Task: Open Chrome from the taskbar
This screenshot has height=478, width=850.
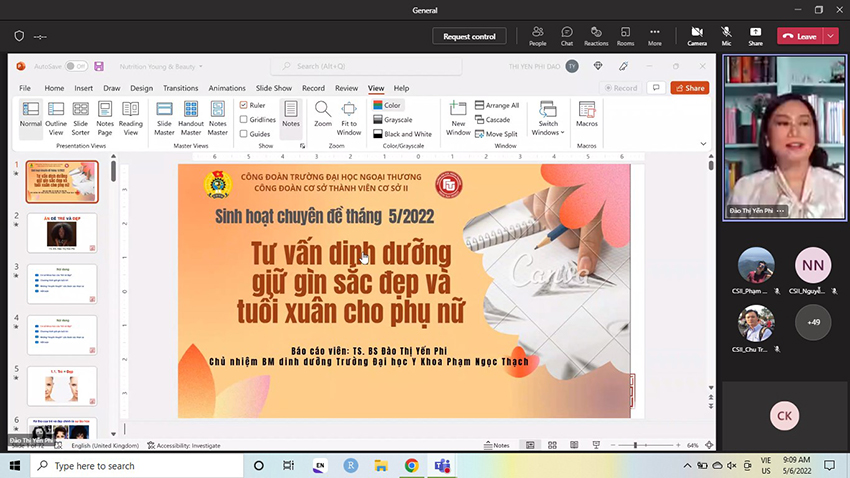Action: 411,466
